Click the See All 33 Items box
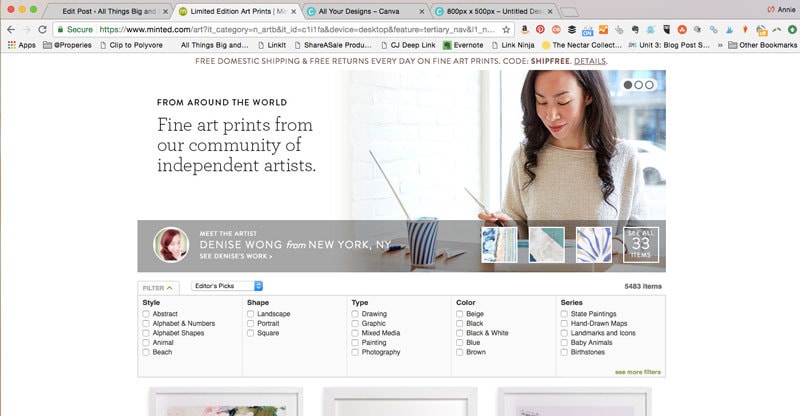 (x=641, y=244)
